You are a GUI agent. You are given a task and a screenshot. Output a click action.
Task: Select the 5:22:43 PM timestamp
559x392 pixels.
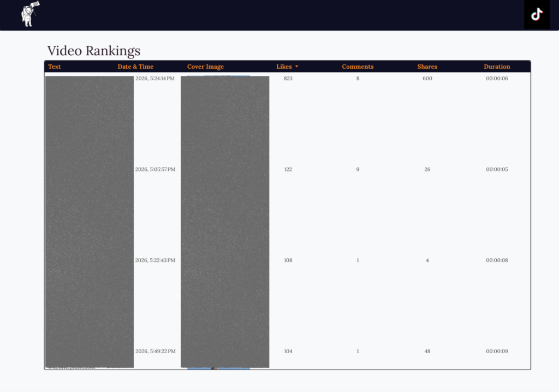tap(155, 260)
